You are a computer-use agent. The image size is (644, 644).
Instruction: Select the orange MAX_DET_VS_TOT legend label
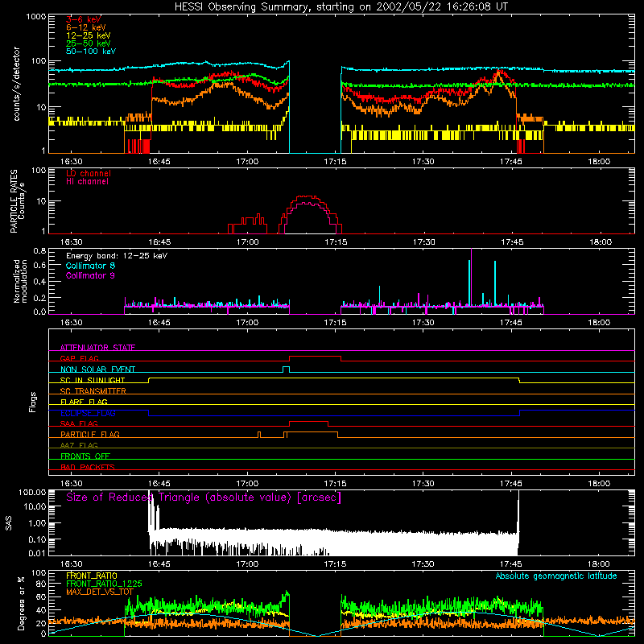coord(100,592)
